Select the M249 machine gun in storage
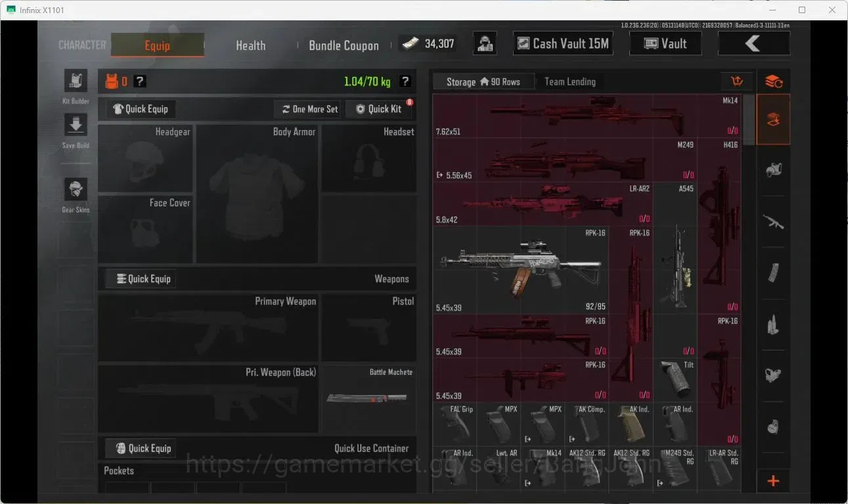 [565, 160]
